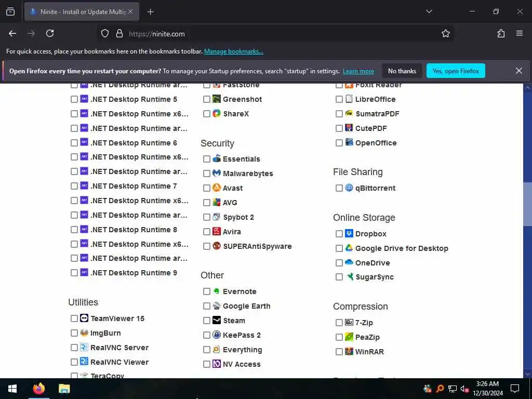The width and height of the screenshot is (532, 399).
Task: Click the Evernote elephant icon
Action: coord(217,291)
